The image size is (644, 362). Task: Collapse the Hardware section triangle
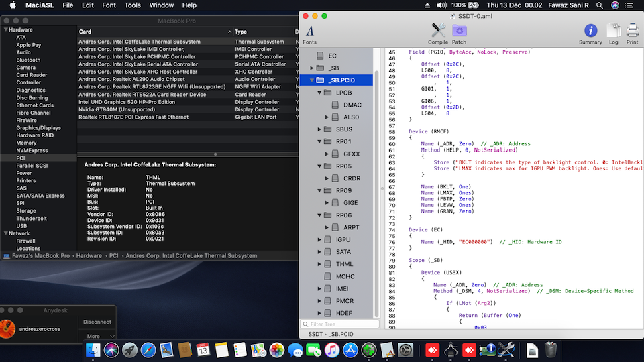[6, 30]
